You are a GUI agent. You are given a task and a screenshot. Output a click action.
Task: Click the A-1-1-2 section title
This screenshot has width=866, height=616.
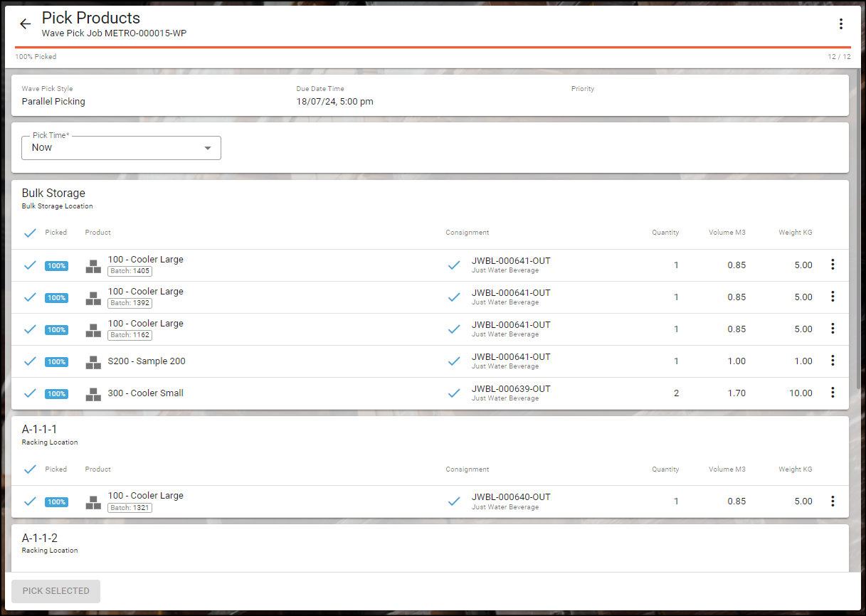[x=40, y=538]
